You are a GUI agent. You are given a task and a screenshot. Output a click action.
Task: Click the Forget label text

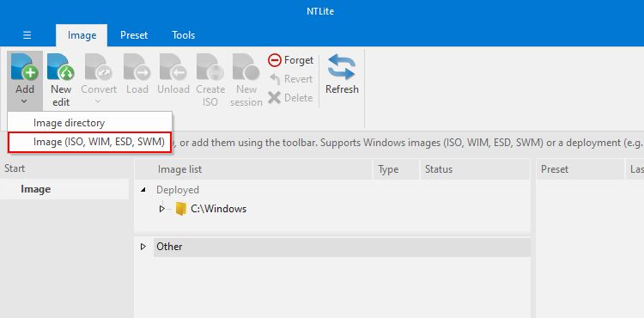(x=299, y=60)
